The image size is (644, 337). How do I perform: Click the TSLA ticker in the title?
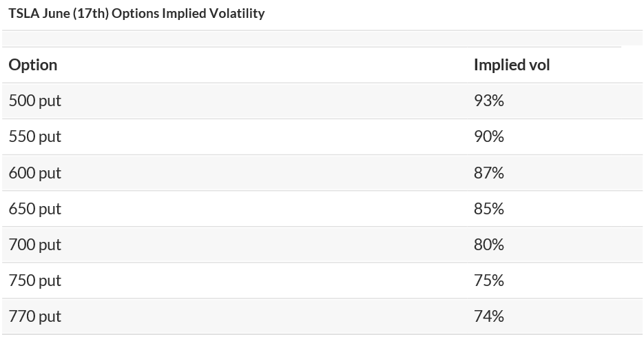(x=23, y=13)
